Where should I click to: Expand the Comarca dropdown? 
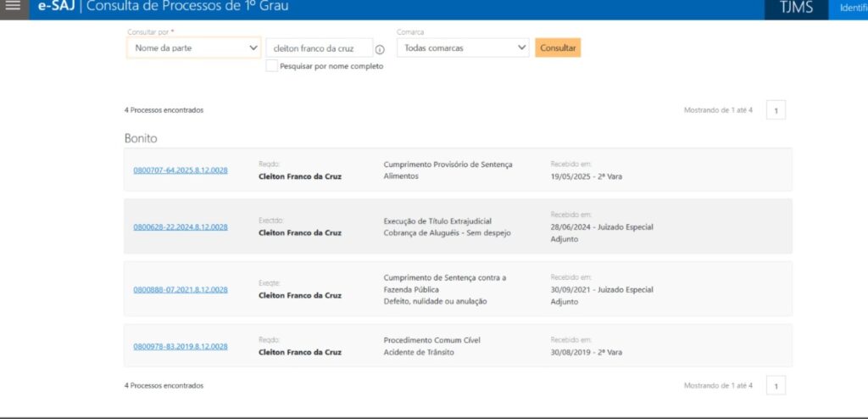tap(463, 48)
